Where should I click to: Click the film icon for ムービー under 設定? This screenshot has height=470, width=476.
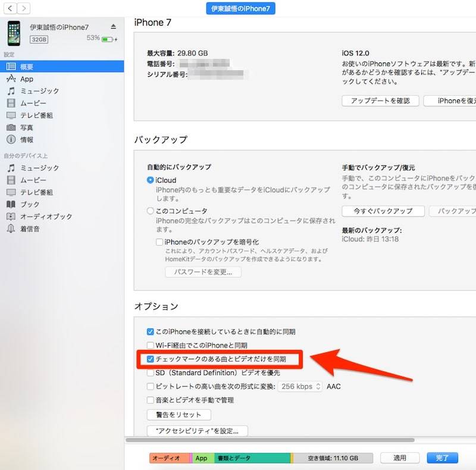(x=11, y=104)
